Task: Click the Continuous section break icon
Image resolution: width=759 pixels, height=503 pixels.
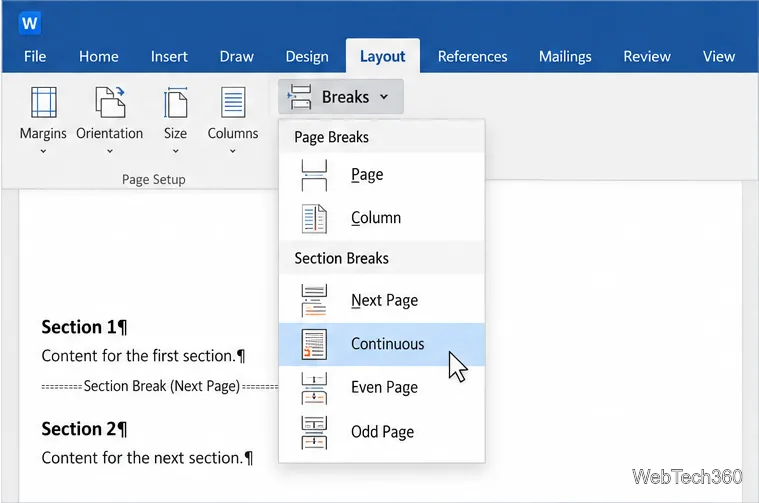Action: [x=314, y=344]
